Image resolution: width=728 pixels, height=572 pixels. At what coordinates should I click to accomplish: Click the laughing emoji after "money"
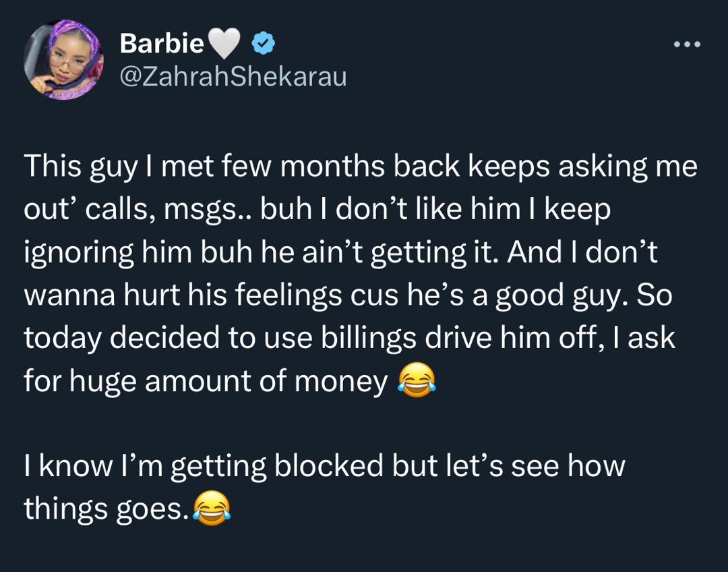[x=417, y=382]
